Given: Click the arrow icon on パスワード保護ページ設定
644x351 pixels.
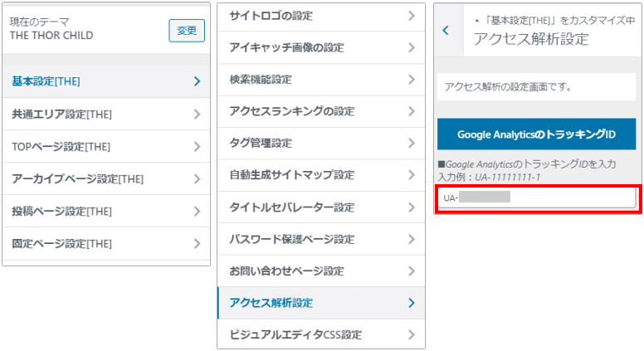Looking at the screenshot, I should (x=412, y=239).
